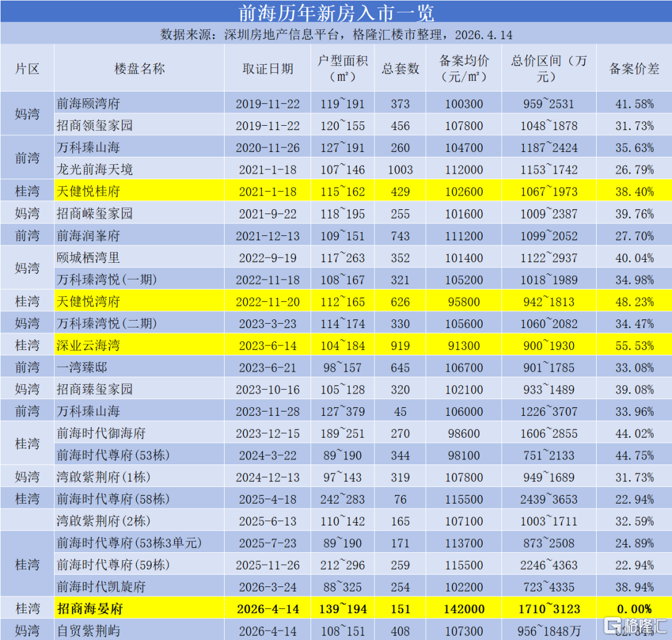Click the date 2026-3-24
This screenshot has width=672, height=640.
tap(268, 587)
